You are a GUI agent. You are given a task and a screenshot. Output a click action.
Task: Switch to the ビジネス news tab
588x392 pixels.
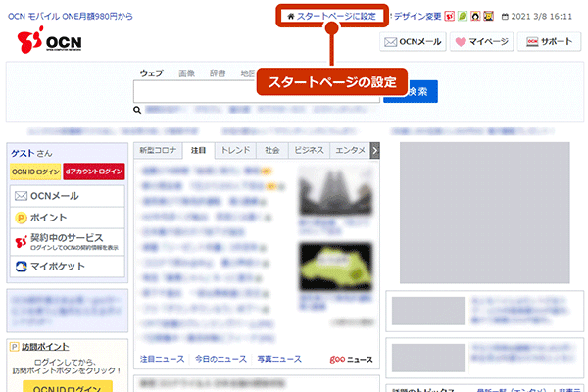(309, 150)
